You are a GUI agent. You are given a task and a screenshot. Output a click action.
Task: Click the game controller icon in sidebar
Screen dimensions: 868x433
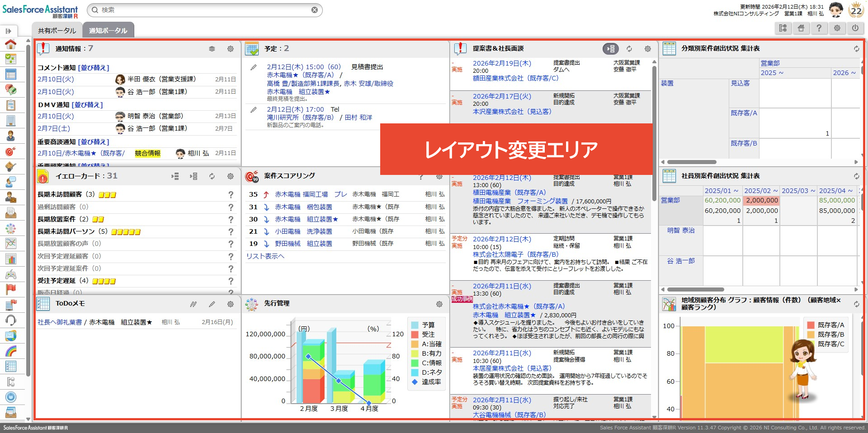pos(10,274)
